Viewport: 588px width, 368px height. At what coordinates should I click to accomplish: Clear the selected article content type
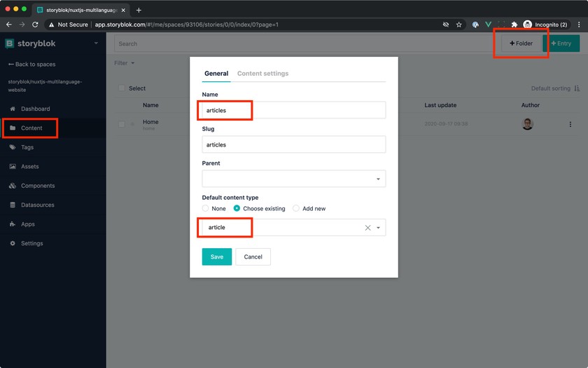[367, 228]
